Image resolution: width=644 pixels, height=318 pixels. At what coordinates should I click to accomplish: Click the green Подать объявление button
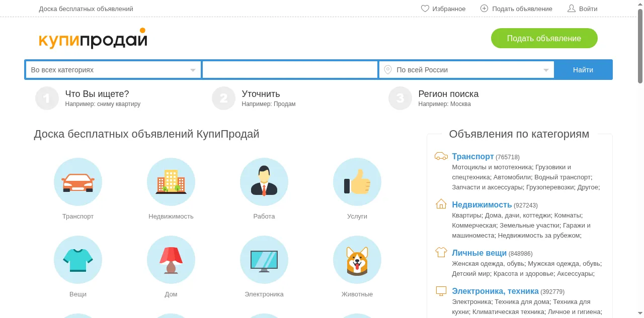click(x=544, y=38)
